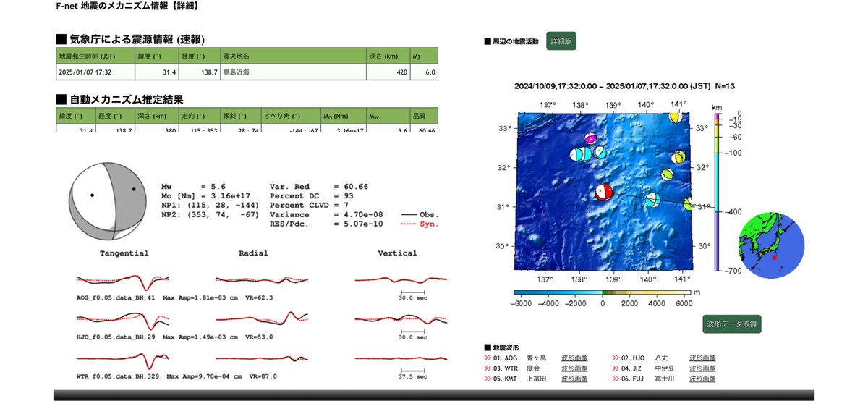The width and height of the screenshot is (868, 401).
Task: Click the cell 2025/01/07 17:32
Action: [95, 72]
